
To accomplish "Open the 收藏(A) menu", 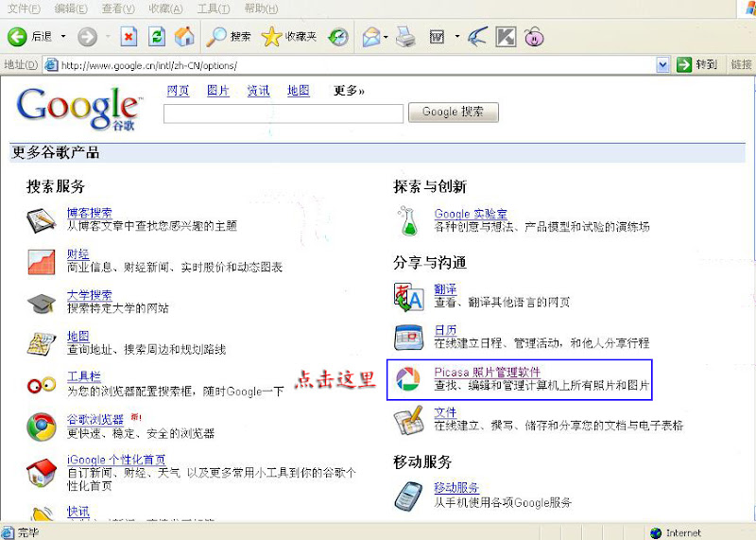I will pyautogui.click(x=166, y=9).
